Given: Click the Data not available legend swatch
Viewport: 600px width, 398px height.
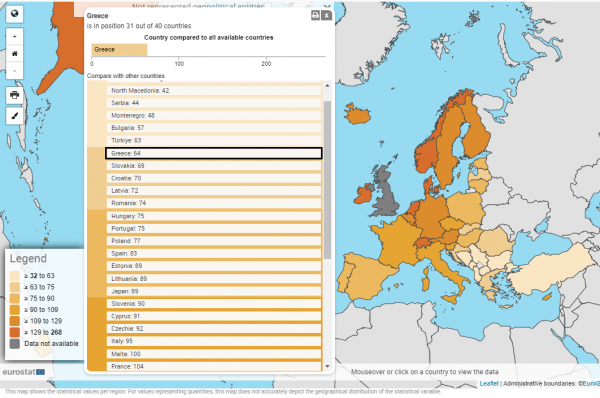Looking at the screenshot, I should [x=15, y=344].
